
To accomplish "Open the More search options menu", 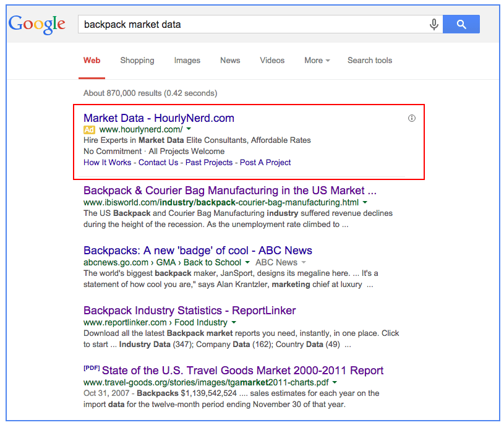I will point(317,61).
